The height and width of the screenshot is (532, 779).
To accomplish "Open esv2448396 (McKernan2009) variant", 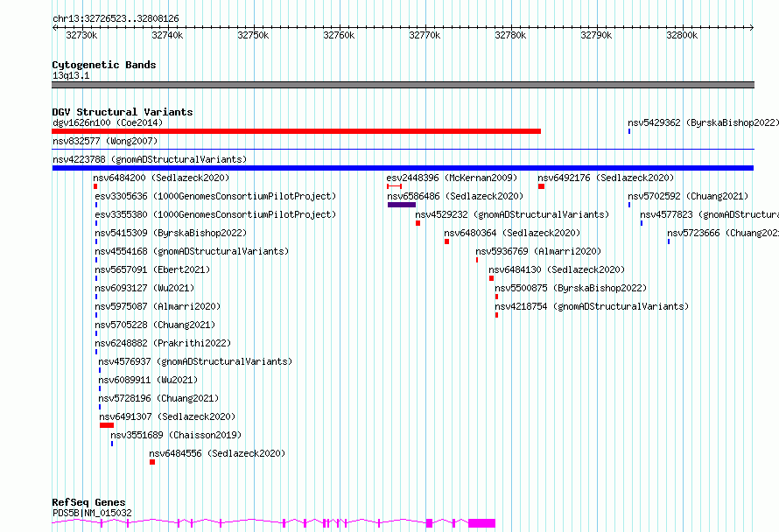I will tap(452, 178).
